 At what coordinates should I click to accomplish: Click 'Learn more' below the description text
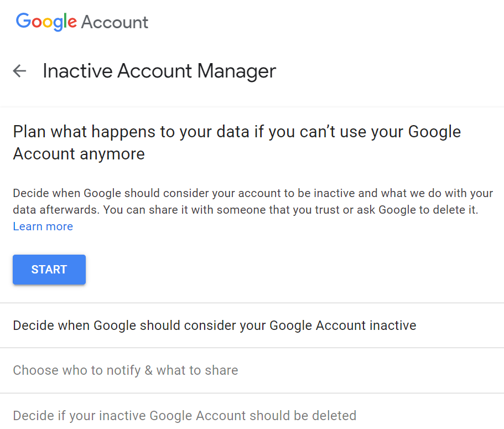(x=43, y=226)
